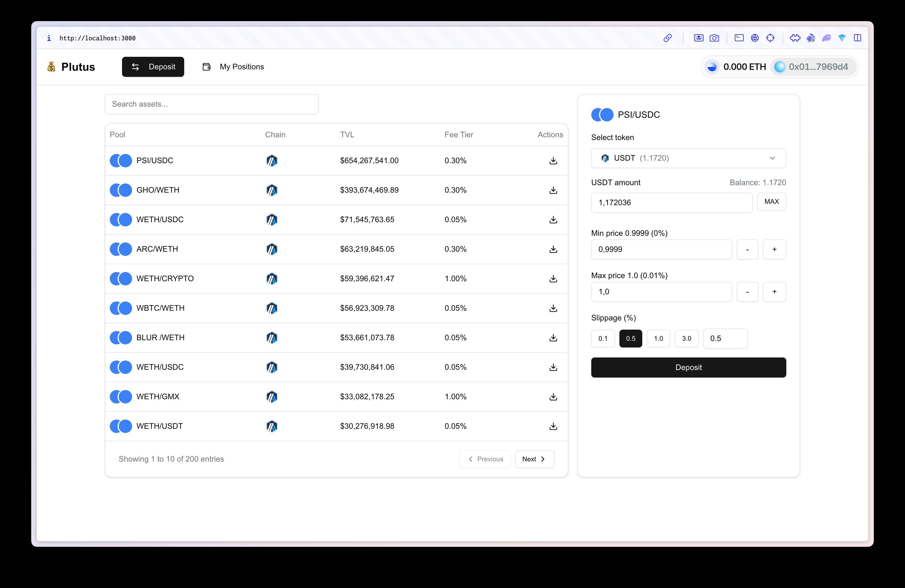Toggle the split view sidebar icon

click(x=857, y=38)
